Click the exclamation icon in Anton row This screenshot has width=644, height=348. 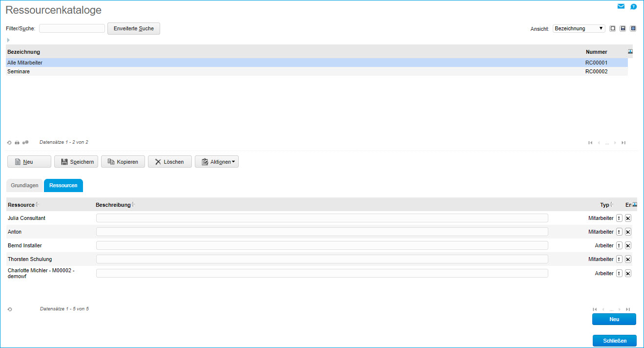[619, 232]
